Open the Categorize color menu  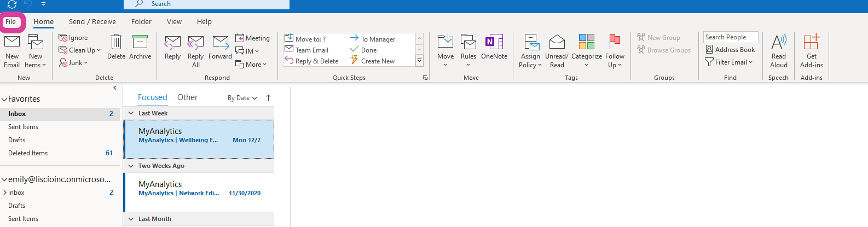pos(587,51)
